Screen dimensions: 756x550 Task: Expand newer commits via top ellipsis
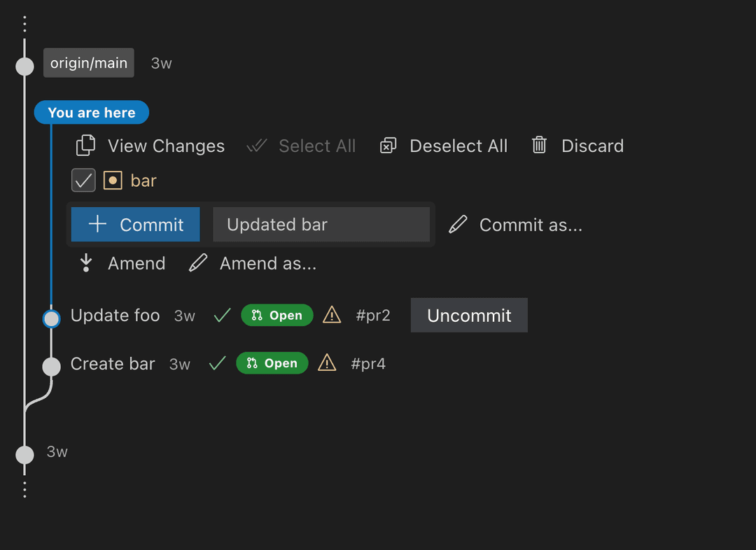(24, 24)
